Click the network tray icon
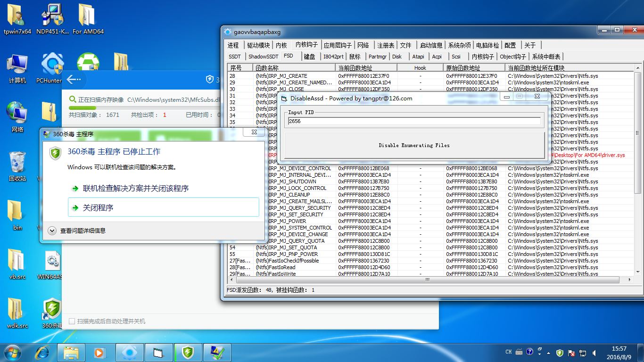The image size is (644, 362). [583, 353]
